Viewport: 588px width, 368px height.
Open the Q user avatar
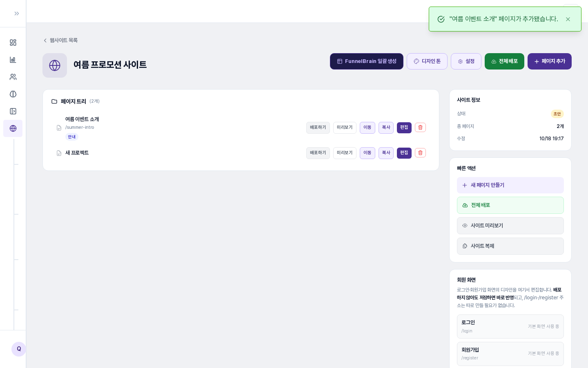pos(19,349)
